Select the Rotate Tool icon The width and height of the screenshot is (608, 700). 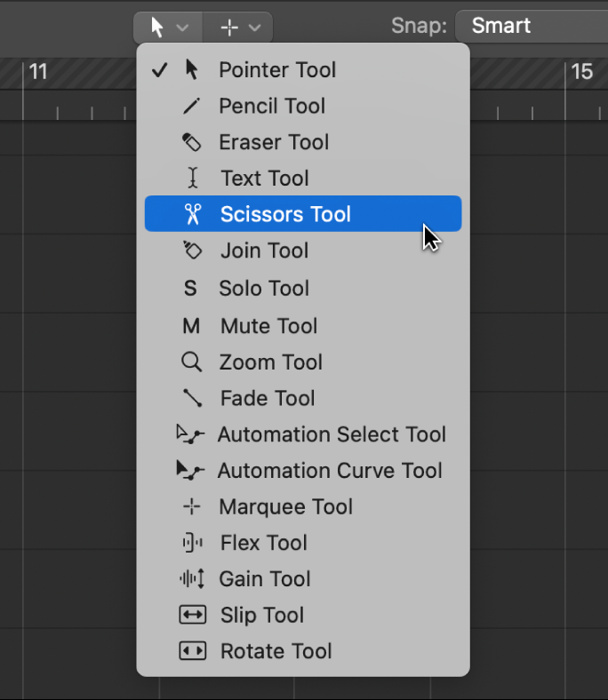tap(193, 651)
